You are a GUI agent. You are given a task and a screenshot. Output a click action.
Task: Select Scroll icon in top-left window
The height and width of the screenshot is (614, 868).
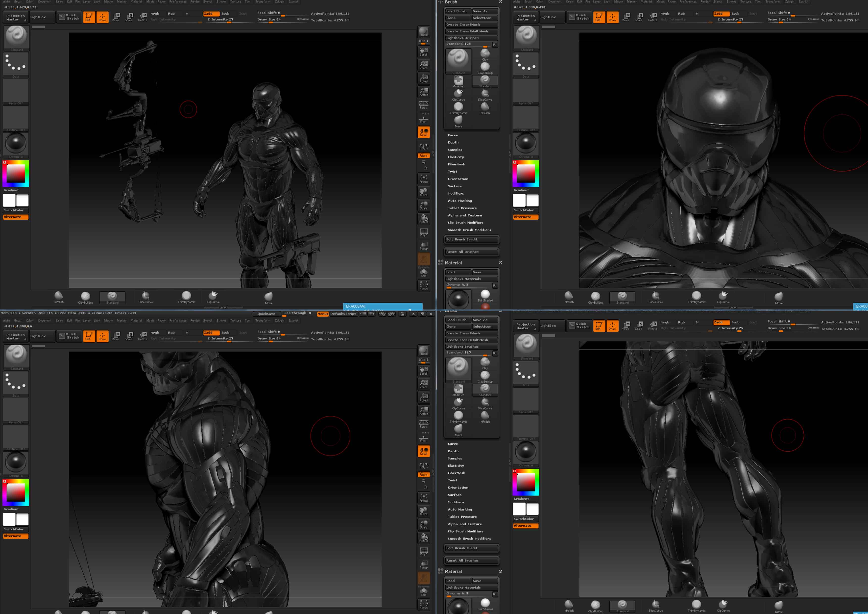click(x=423, y=51)
